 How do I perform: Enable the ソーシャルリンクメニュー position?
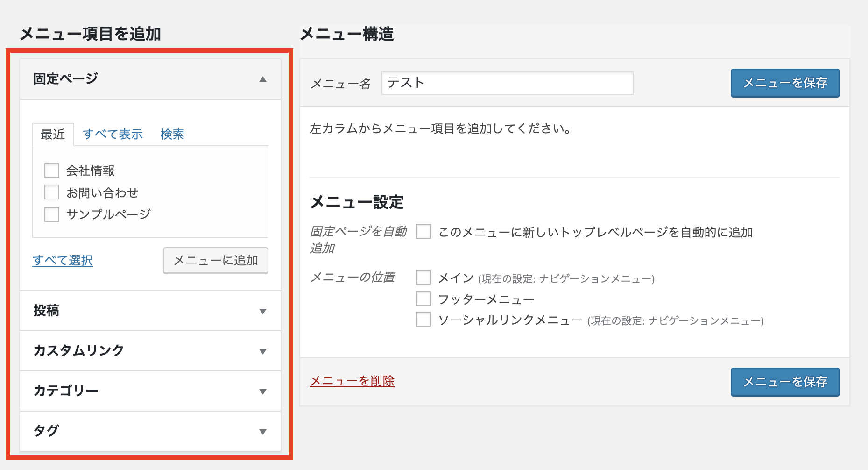423,320
